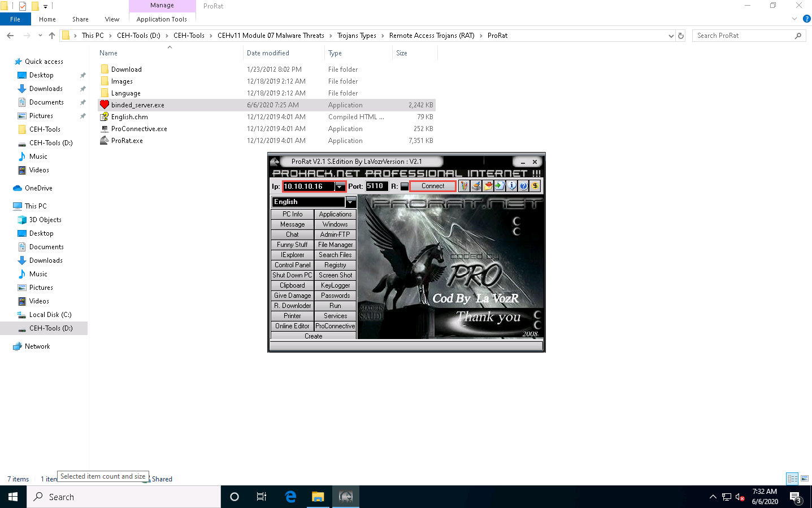This screenshot has height=508, width=812.
Task: Open the notification center icon
Action: click(796, 497)
